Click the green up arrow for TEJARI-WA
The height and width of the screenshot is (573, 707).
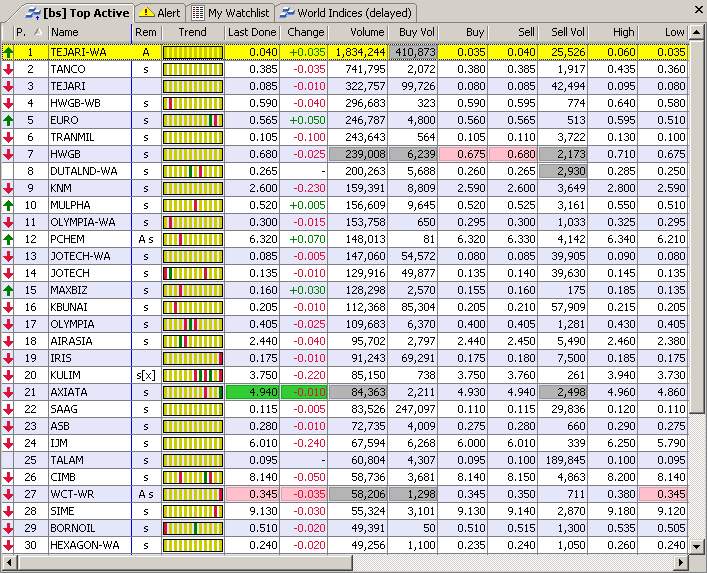[x=8, y=52]
